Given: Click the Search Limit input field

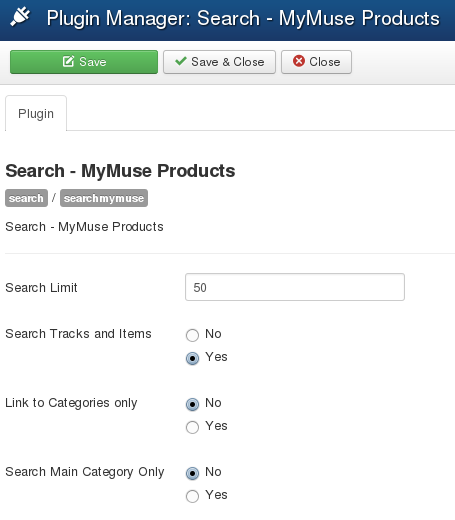Looking at the screenshot, I should click(x=295, y=287).
